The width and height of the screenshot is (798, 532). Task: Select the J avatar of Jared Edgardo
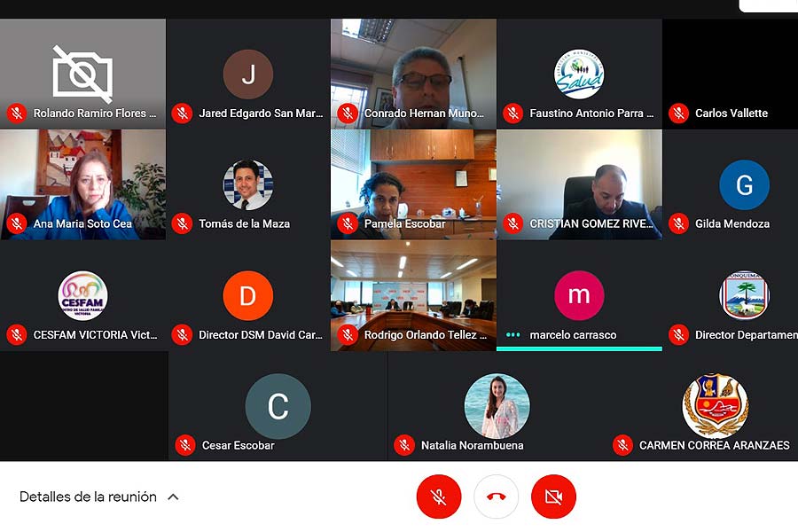248,74
